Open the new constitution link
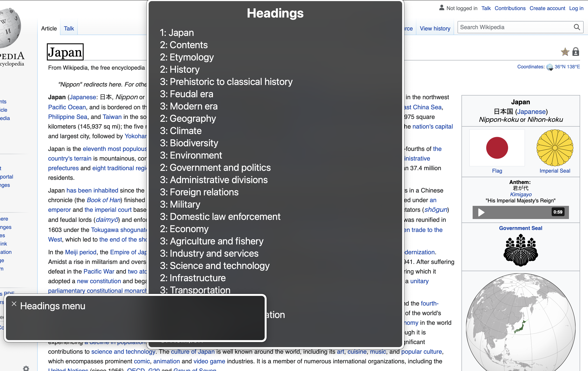This screenshot has height=371, width=588. tap(99, 281)
